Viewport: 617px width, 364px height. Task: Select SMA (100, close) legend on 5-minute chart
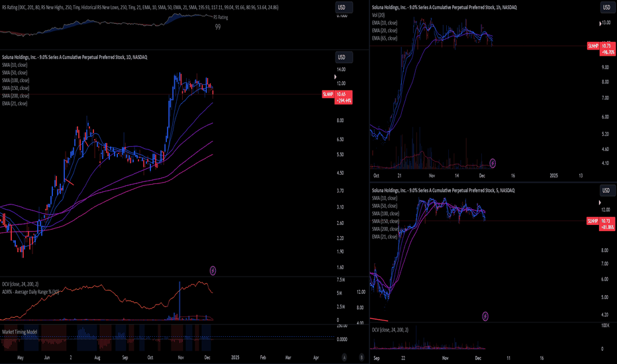385,214
